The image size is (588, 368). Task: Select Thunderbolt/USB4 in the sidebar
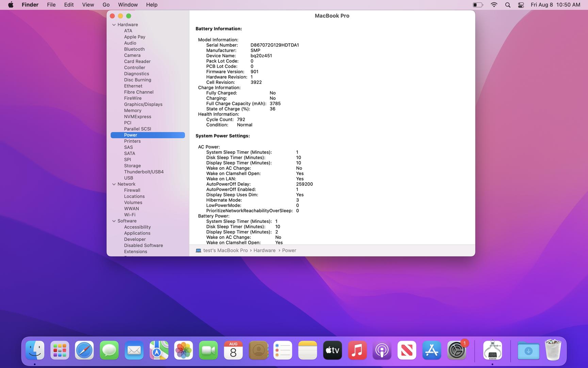point(144,172)
